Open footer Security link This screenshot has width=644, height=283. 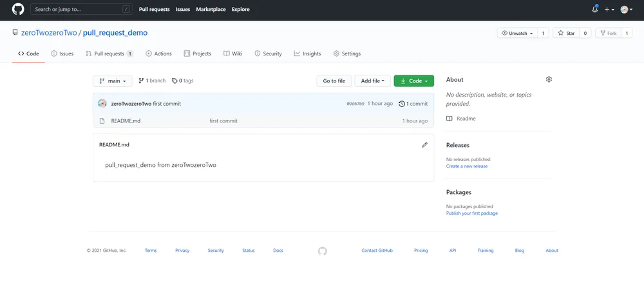(216, 251)
